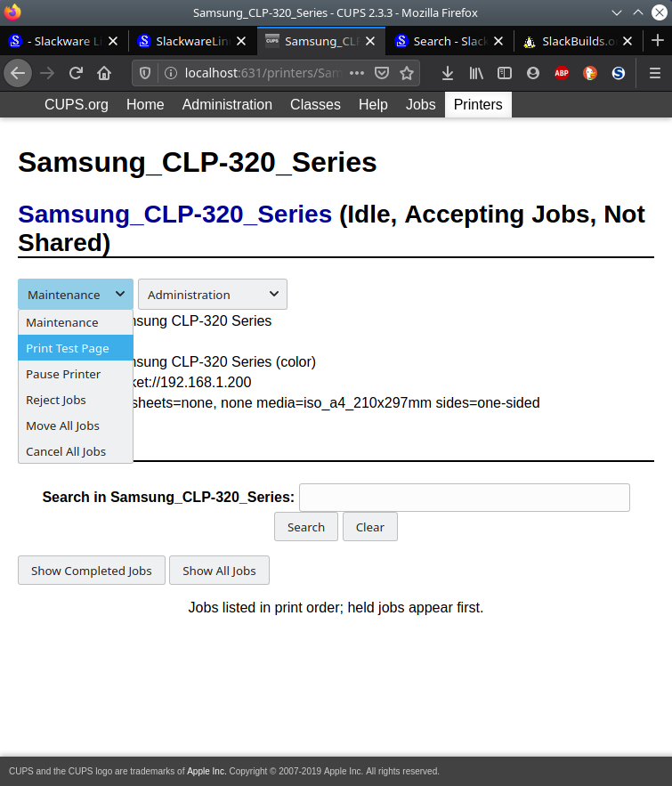Open the Downloads arrow icon
The width and height of the screenshot is (672, 786).
click(448, 73)
